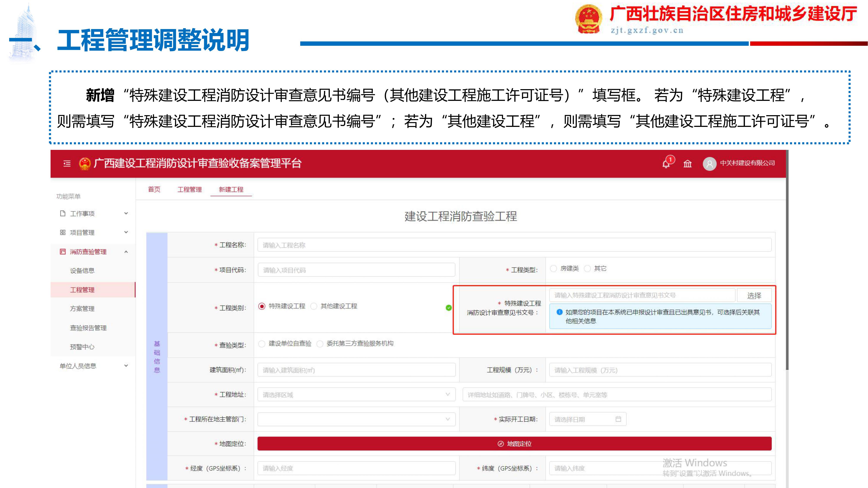This screenshot has height=488, width=868.
Task: Open the 请选择区域 address dropdown
Action: point(356,394)
